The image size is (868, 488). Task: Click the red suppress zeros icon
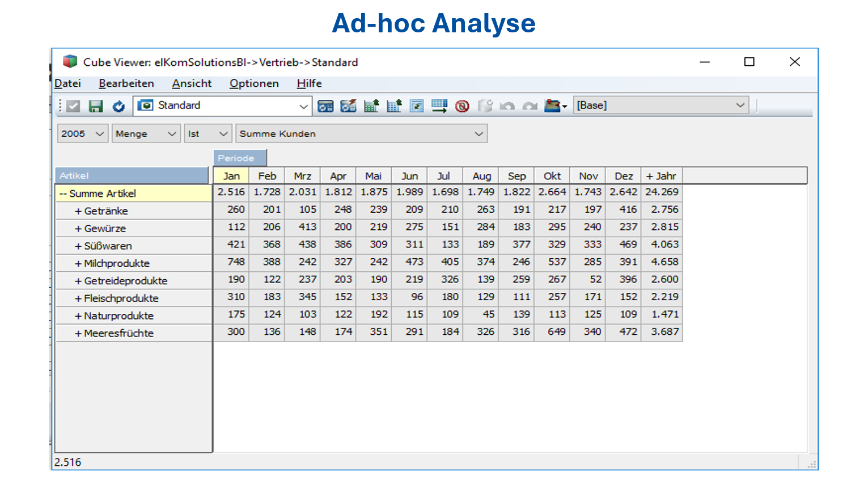pyautogui.click(x=462, y=106)
